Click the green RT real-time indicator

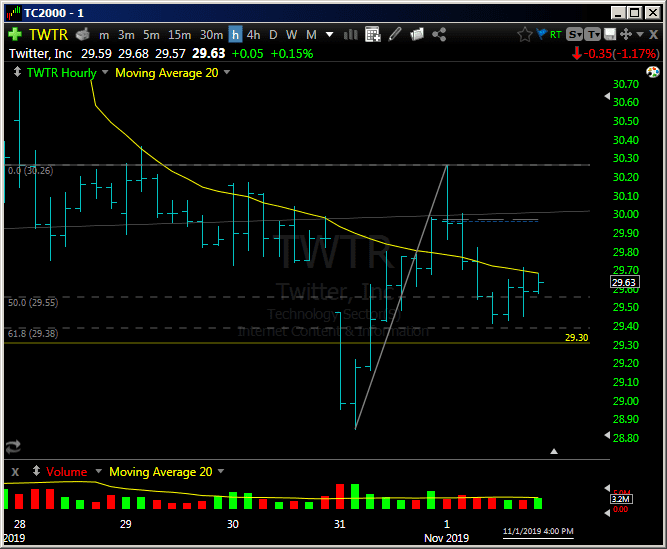pos(556,35)
